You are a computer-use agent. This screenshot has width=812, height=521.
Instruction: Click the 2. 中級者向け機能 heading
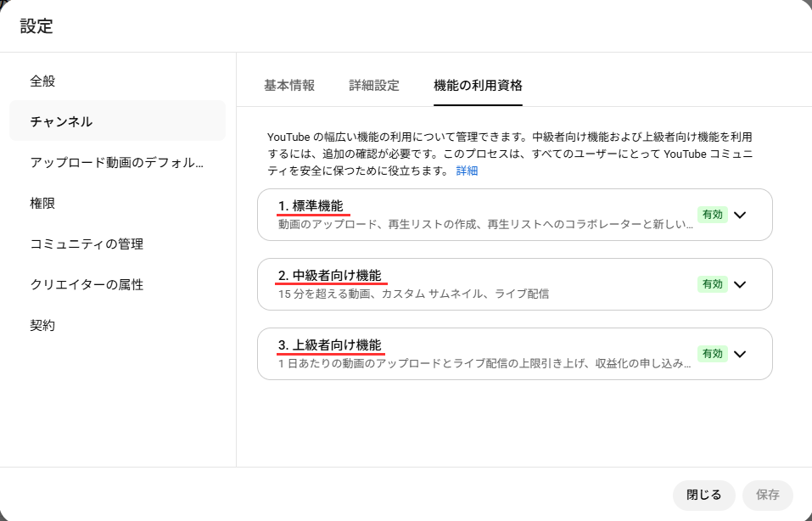(329, 276)
